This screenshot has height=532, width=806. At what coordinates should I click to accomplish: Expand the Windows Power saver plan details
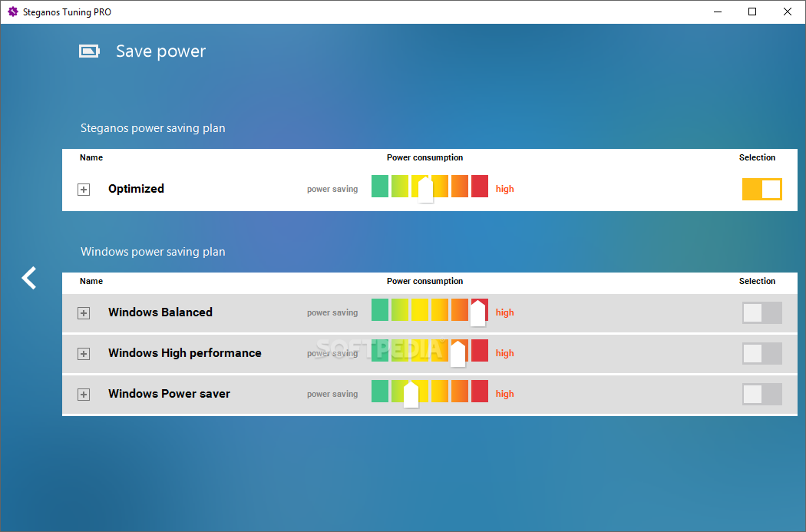[84, 395]
